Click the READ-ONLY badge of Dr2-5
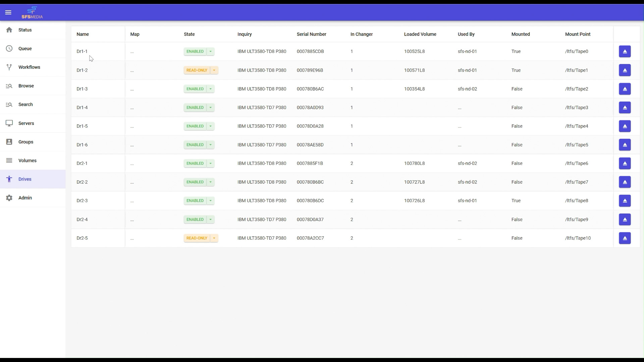This screenshot has height=362, width=644. coord(197,238)
